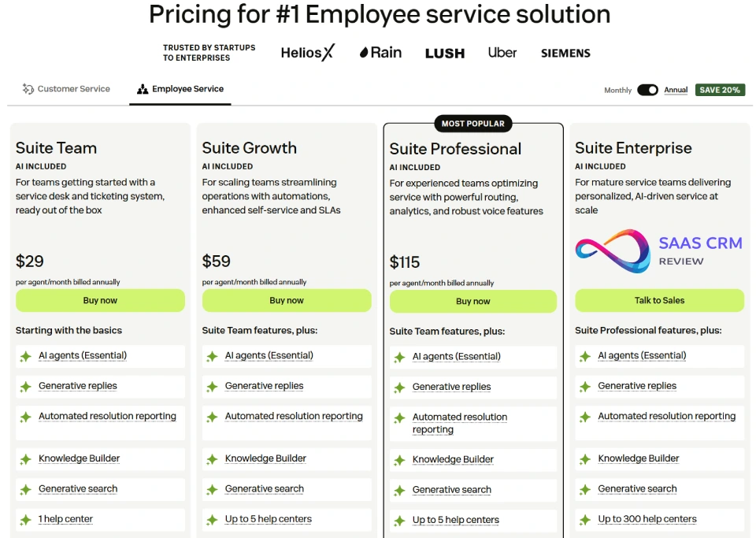This screenshot has width=756, height=538.
Task: Click the HeliosX logo
Action: (x=307, y=53)
